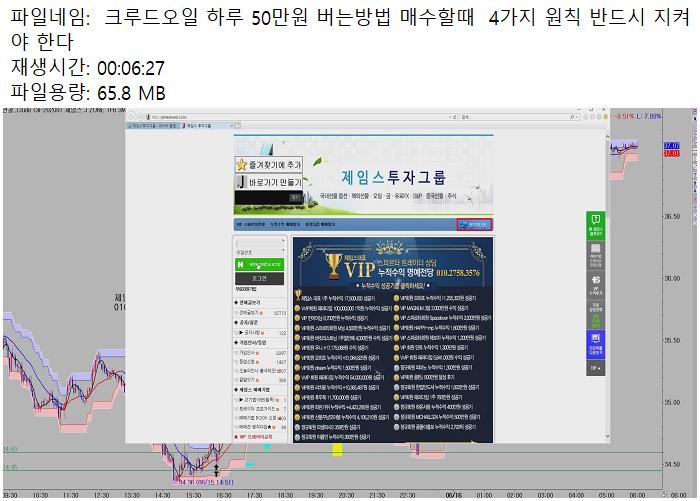Click the browser home icon
The width and height of the screenshot is (700, 501).
point(586,117)
